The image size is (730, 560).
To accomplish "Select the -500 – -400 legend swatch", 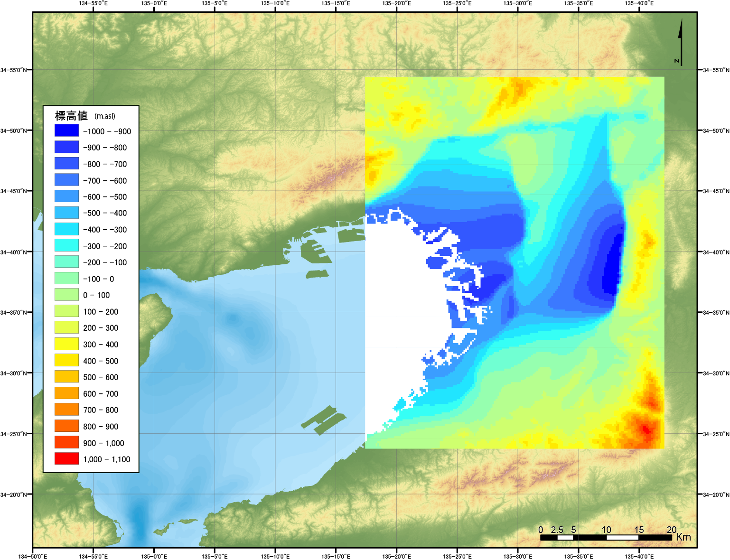I will coord(66,213).
